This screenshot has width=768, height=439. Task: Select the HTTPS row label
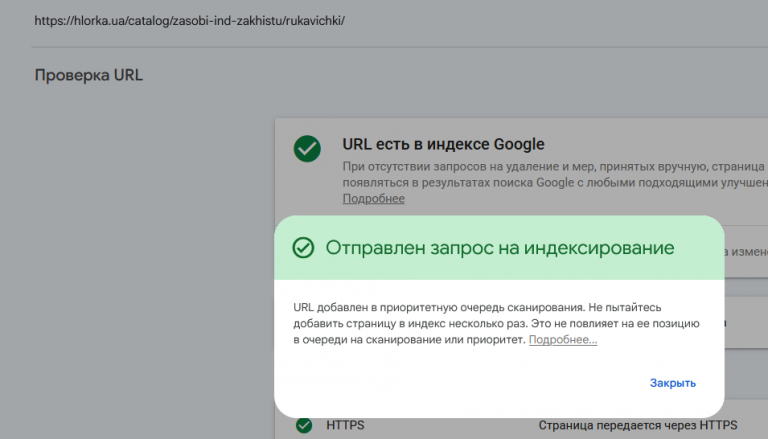click(x=345, y=425)
